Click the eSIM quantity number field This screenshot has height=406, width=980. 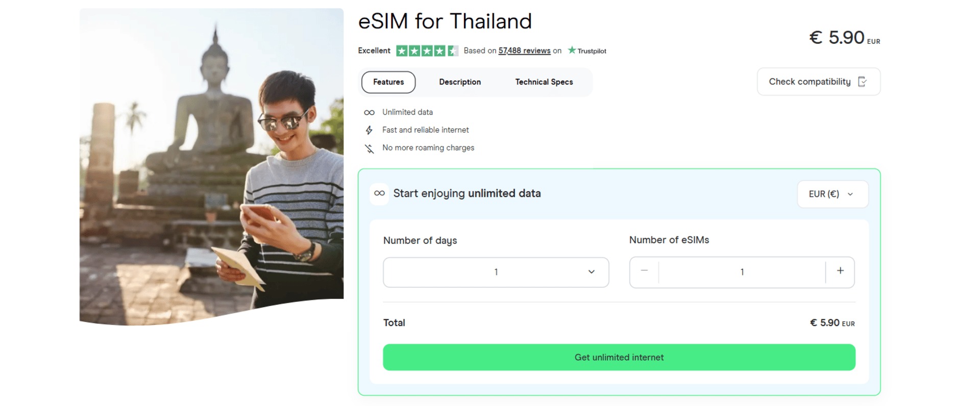(x=742, y=272)
